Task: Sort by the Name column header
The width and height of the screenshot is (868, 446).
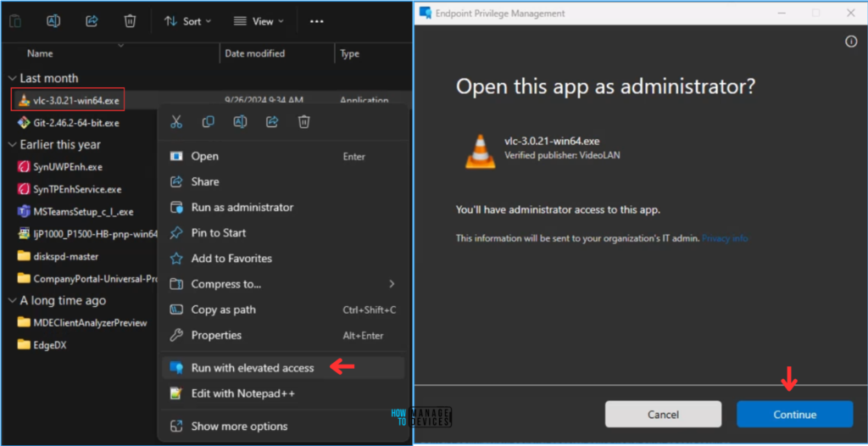Action: (40, 53)
